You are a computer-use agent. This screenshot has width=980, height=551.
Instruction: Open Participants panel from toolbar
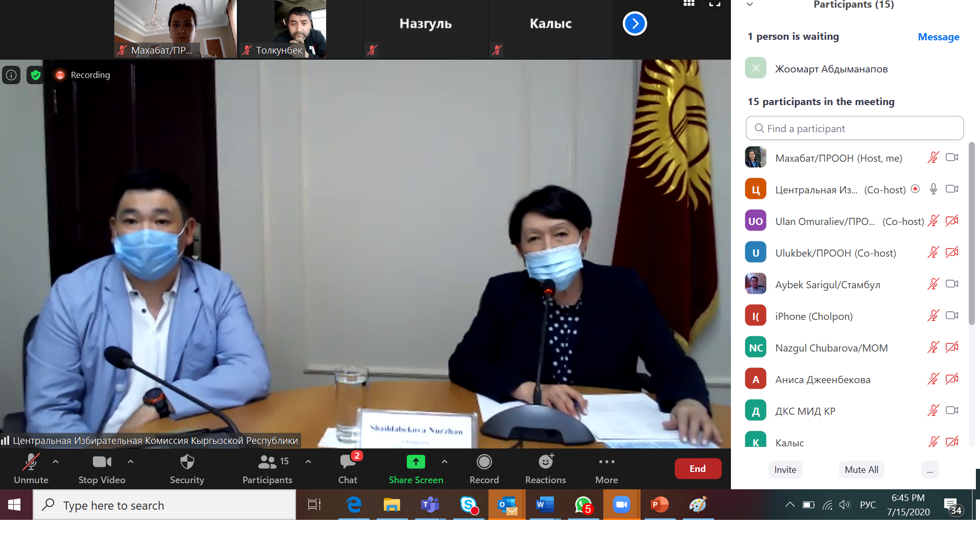(x=267, y=462)
